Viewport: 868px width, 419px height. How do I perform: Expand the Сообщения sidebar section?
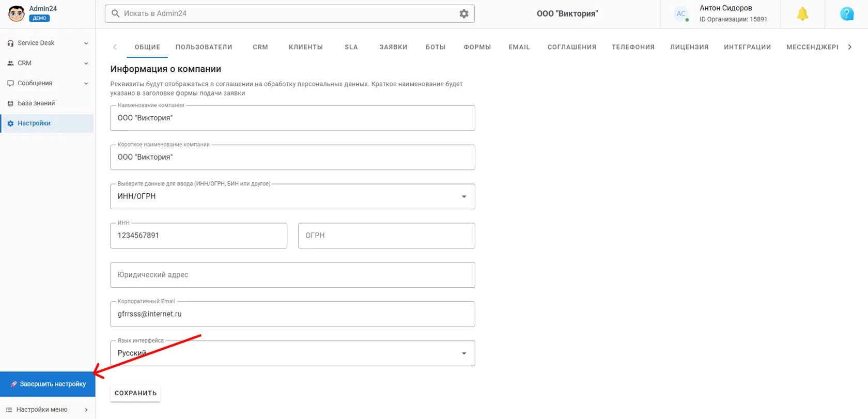point(48,83)
